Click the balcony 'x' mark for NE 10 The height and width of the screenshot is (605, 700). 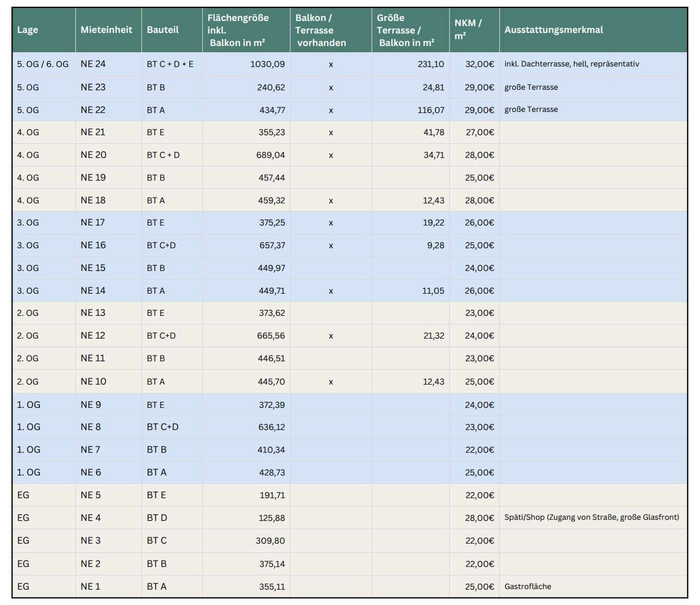coord(331,382)
